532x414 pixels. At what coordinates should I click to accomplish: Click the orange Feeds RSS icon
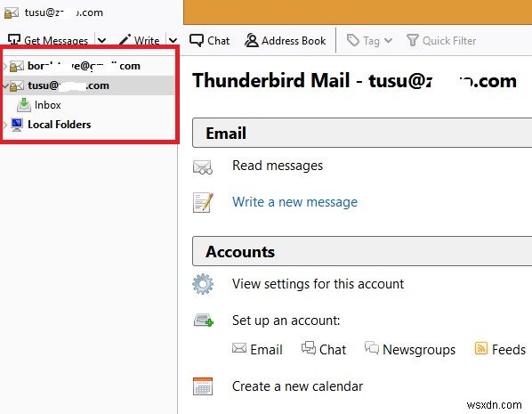[480, 348]
